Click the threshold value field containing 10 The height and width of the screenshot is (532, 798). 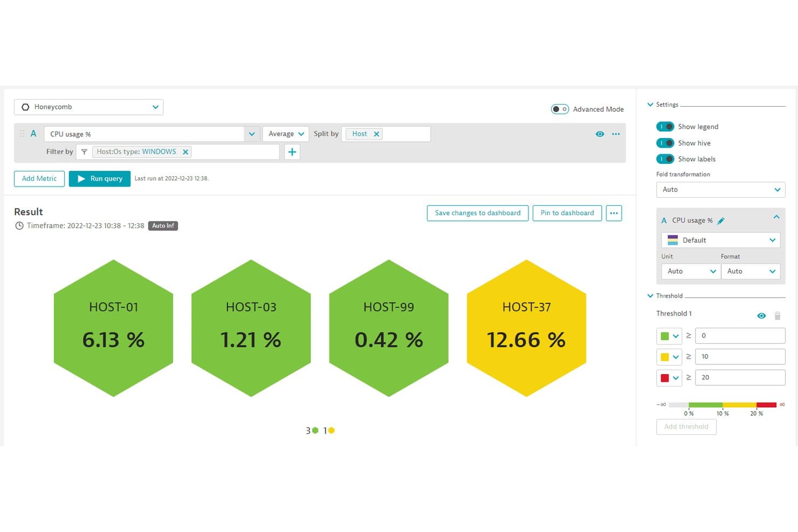click(740, 357)
